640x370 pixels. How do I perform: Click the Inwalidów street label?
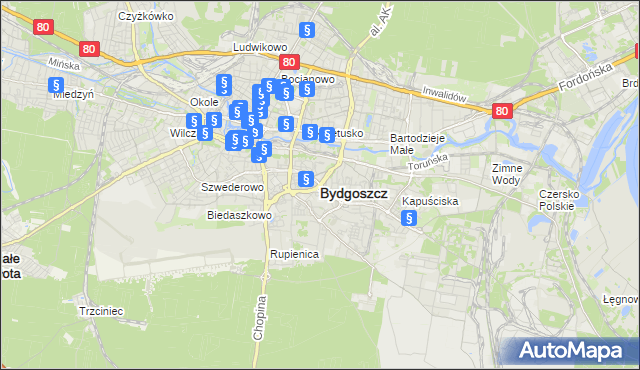(444, 94)
